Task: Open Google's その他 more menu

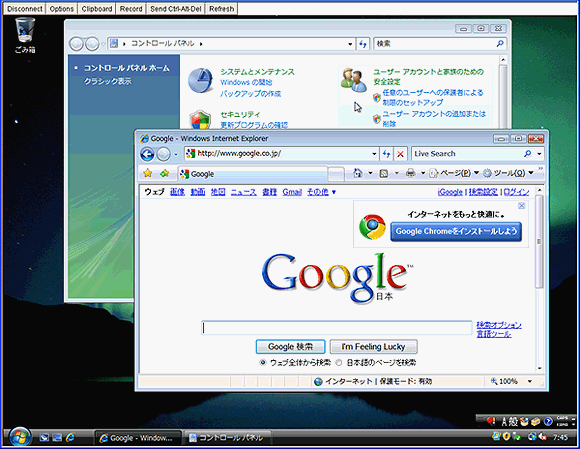Action: [x=321, y=192]
